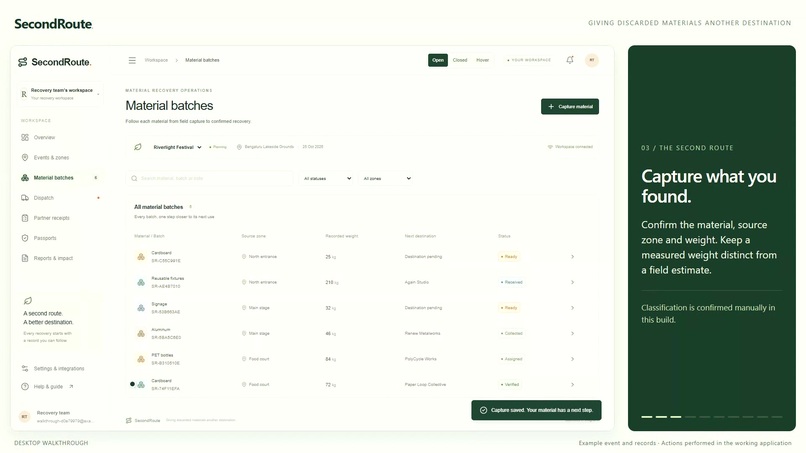Click the check icon in the Capture saved toast
Image resolution: width=806 pixels, height=453 pixels.
(483, 410)
